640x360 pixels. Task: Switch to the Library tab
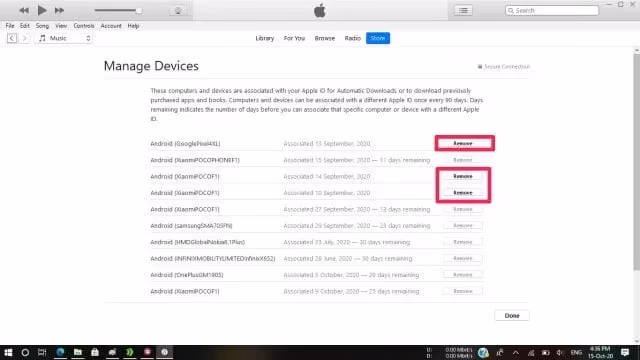264,38
